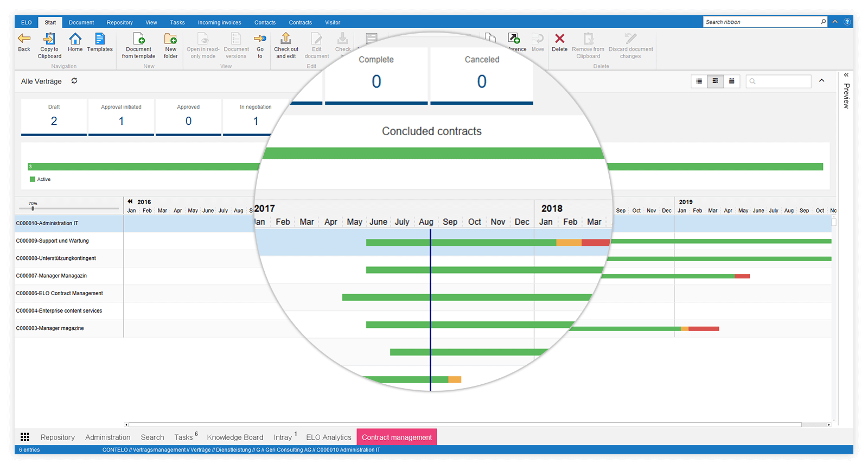Create Document from template
Image resolution: width=868 pixels, height=470 pixels.
click(x=138, y=39)
